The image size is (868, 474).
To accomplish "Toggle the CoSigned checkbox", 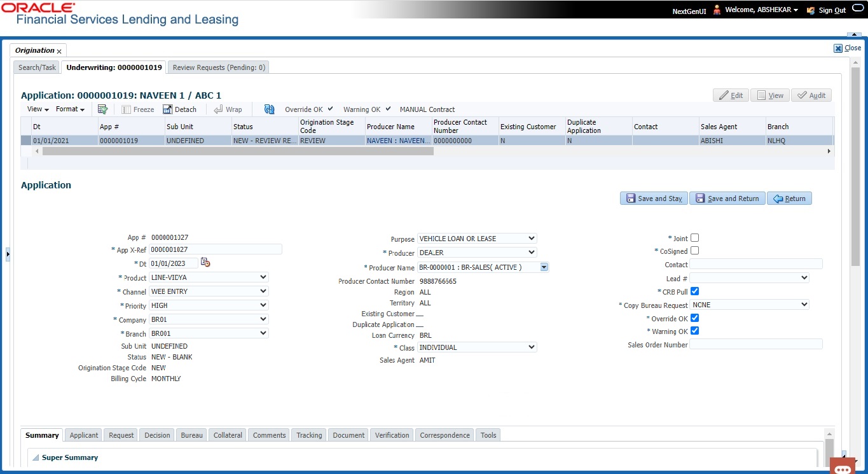I will point(694,251).
